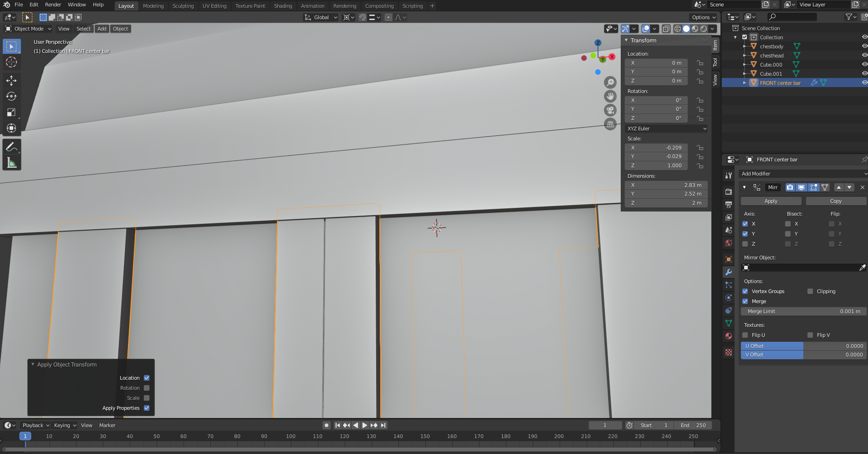The height and width of the screenshot is (454, 868).
Task: Open the timeline Marker menu
Action: tap(107, 425)
